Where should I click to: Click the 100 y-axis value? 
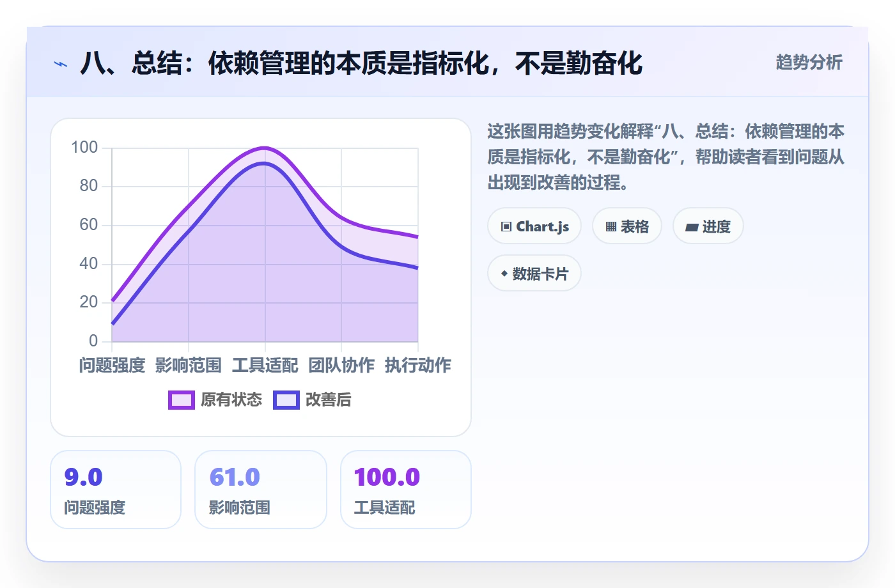click(x=84, y=148)
